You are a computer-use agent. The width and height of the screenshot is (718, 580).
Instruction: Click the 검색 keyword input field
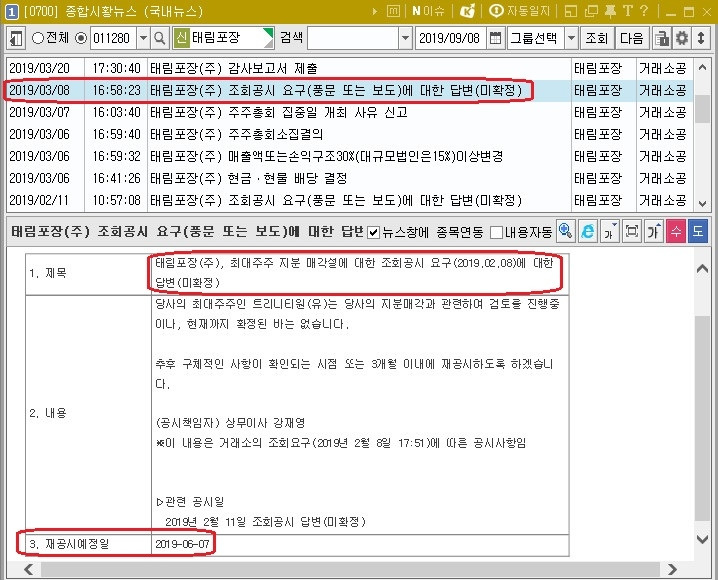coord(353,38)
